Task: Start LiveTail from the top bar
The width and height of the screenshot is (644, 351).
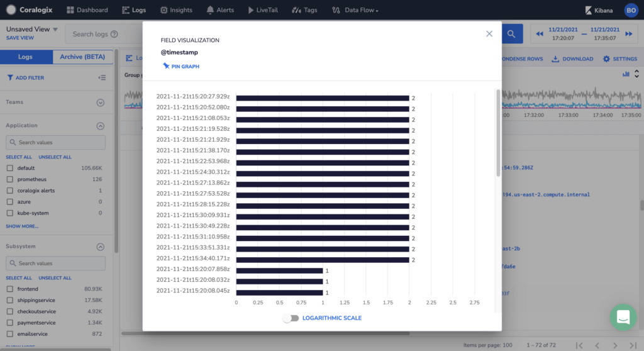Action: pyautogui.click(x=263, y=10)
